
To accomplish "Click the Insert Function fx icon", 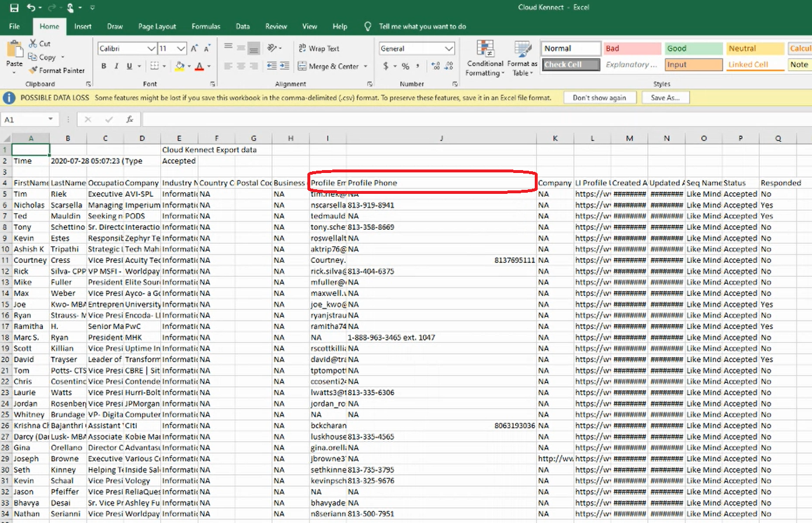I will coord(129,119).
